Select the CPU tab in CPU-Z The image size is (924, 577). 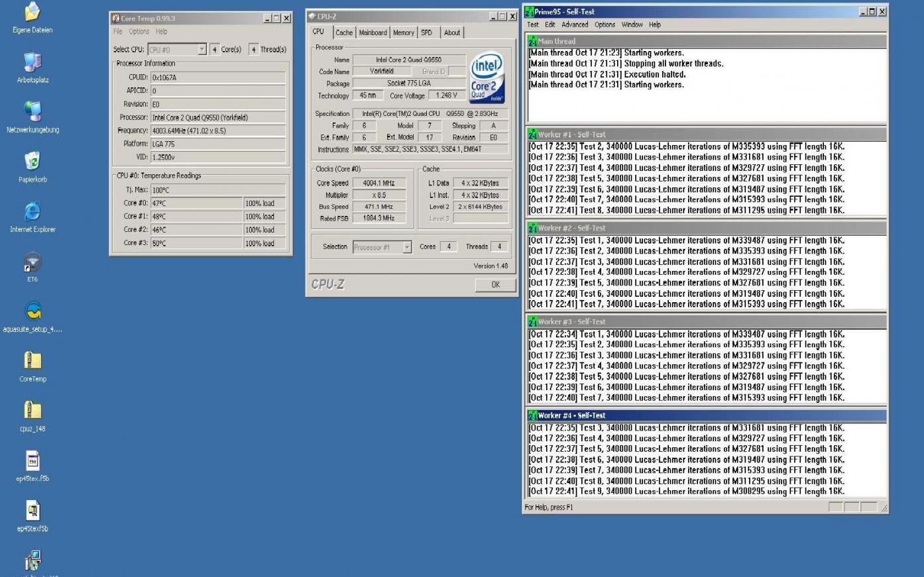point(319,32)
